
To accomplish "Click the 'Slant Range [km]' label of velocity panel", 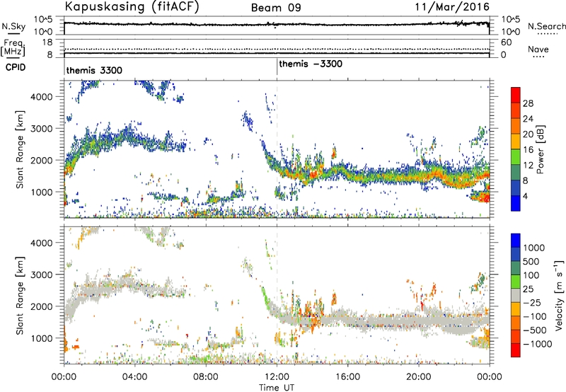I will pos(20,296).
